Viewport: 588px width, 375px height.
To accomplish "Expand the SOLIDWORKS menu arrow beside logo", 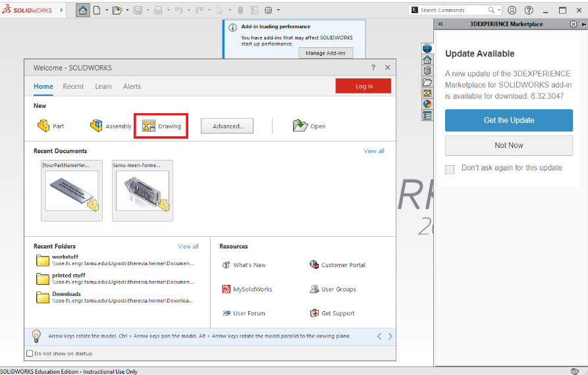I will point(62,11).
